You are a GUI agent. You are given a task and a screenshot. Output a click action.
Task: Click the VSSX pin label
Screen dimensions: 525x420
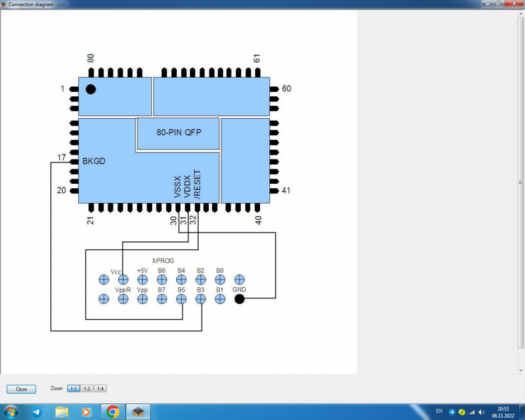pyautogui.click(x=177, y=186)
